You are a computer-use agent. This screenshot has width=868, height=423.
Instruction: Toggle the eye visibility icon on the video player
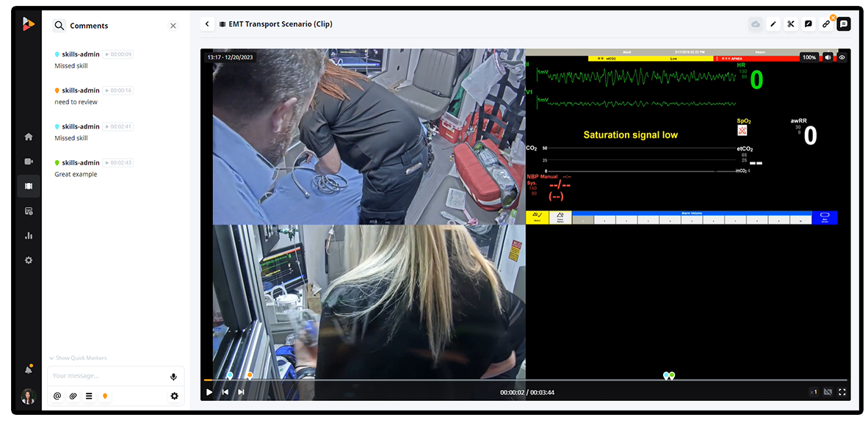pos(842,57)
